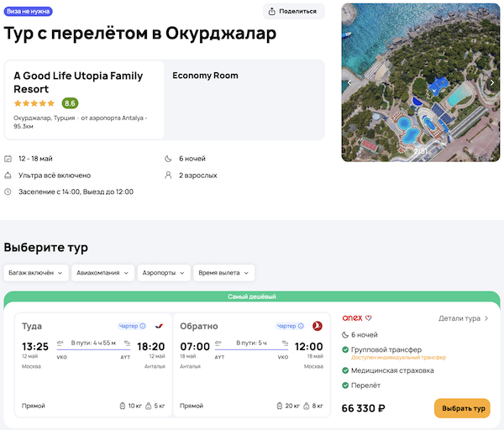Screen dimensions: 504x430
Task: Open Детали тура link
Action: pyautogui.click(x=464, y=318)
